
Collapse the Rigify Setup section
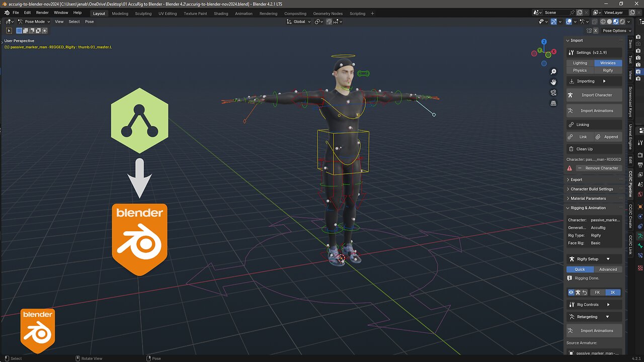coord(608,259)
